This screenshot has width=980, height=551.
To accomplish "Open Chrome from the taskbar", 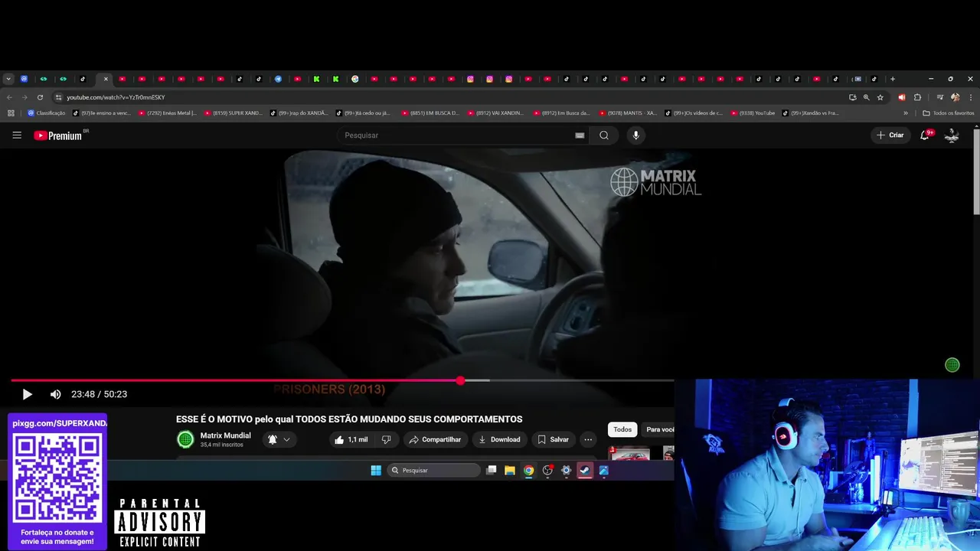I will click(528, 471).
